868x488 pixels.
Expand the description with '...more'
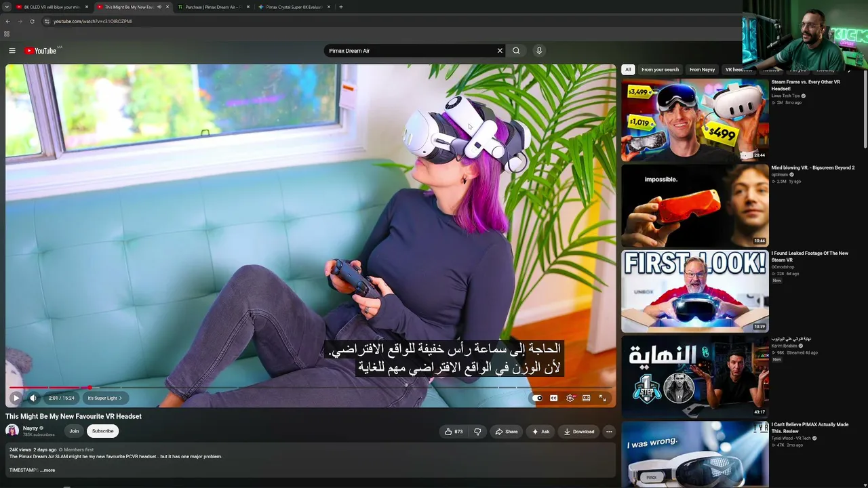pos(47,470)
